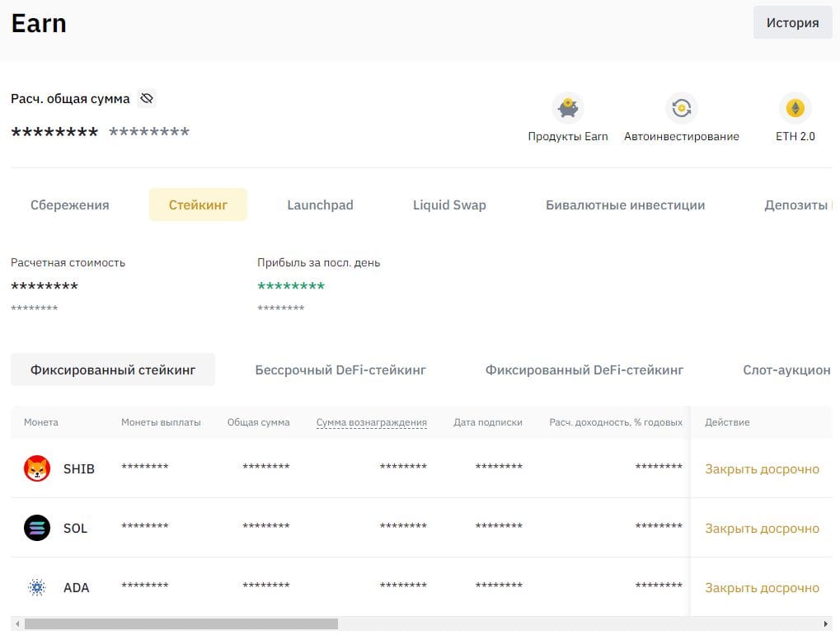Open Автоинвестирование icon
Viewport: 840px width, 640px height.
[682, 108]
